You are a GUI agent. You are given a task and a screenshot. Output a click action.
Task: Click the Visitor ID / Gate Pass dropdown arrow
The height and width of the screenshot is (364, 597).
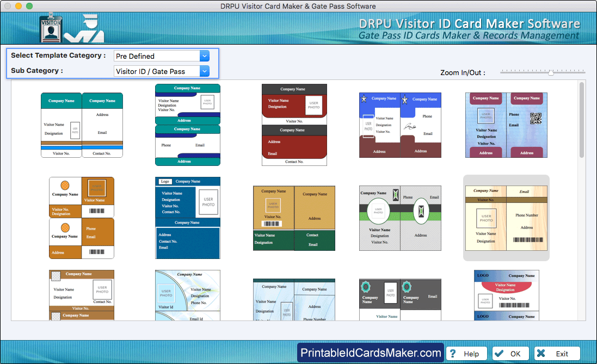(205, 71)
